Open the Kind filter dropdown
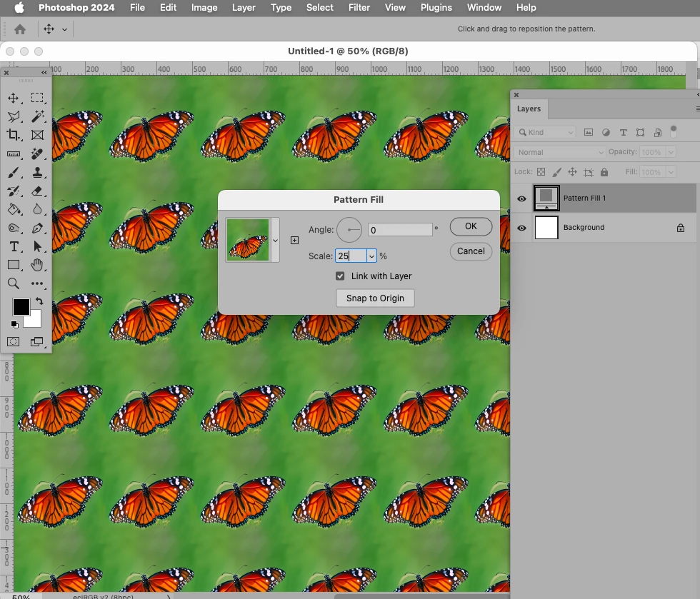The image size is (700, 599). coord(545,133)
